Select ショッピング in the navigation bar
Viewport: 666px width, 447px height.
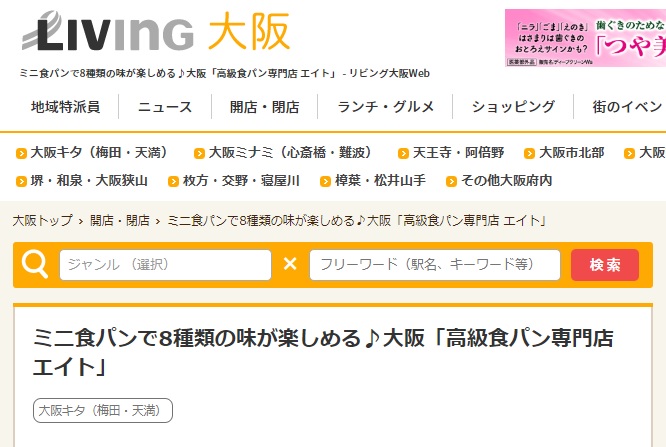click(513, 107)
